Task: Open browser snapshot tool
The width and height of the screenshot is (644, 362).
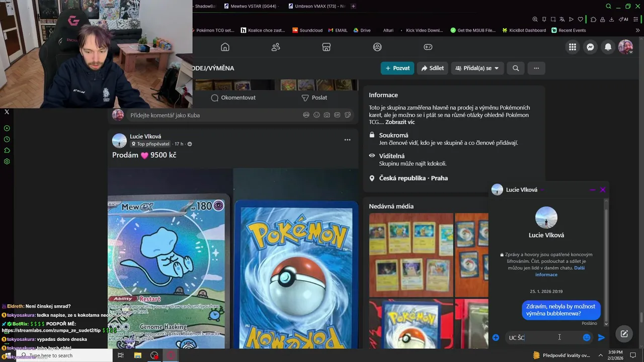Action: pos(553,19)
